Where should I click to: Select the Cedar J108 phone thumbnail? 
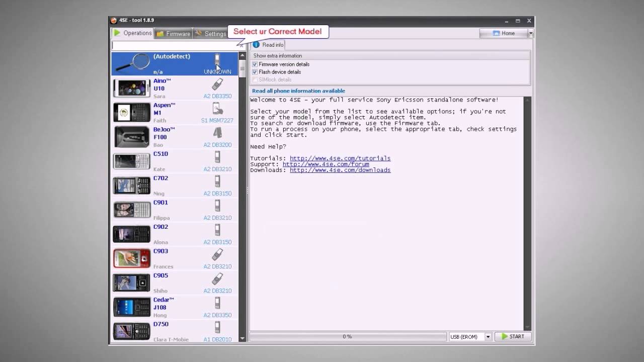pyautogui.click(x=132, y=307)
